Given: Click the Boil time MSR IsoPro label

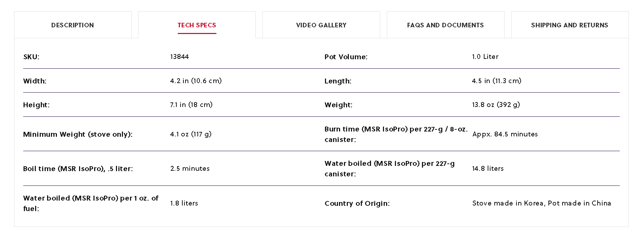Looking at the screenshot, I should (x=78, y=169).
